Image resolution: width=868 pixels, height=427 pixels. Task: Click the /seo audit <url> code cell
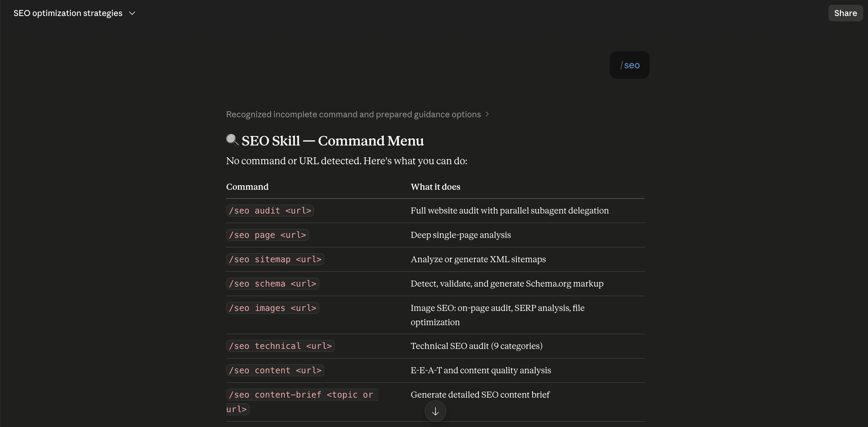(x=270, y=211)
